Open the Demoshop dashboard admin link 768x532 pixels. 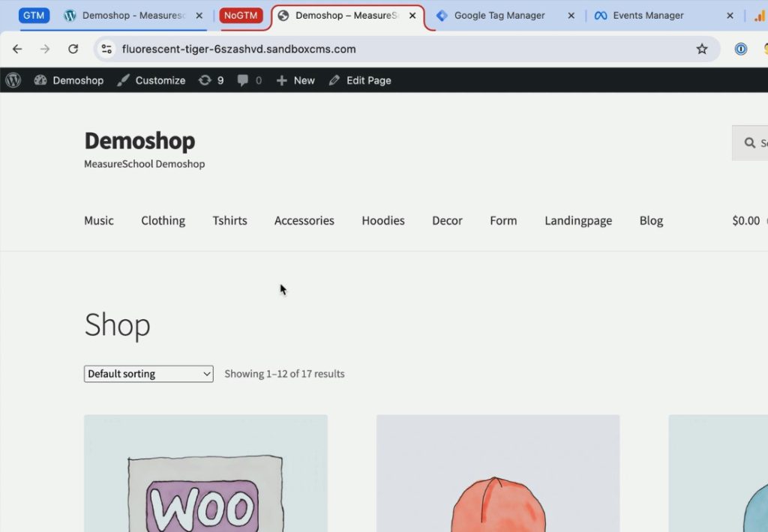pyautogui.click(x=68, y=80)
